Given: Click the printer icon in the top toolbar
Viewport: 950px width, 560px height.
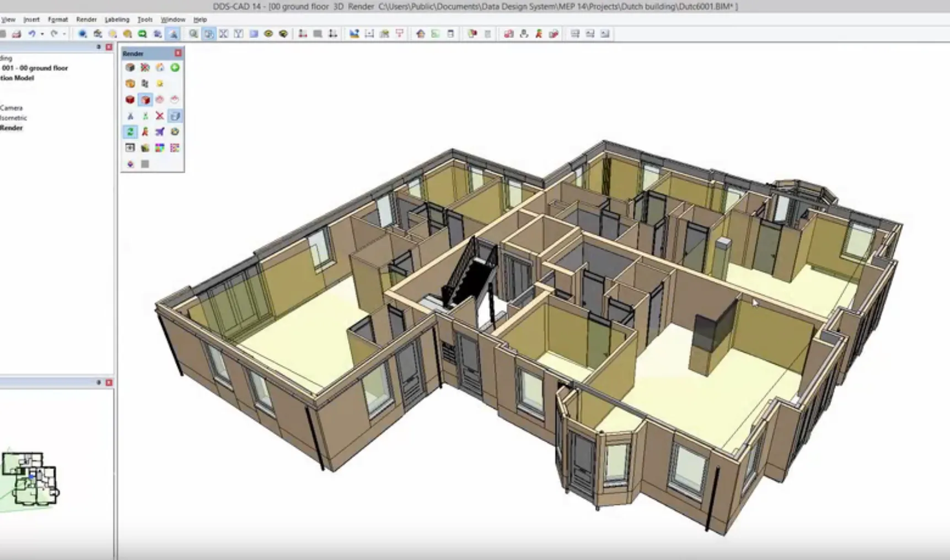Looking at the screenshot, I should pyautogui.click(x=17, y=34).
